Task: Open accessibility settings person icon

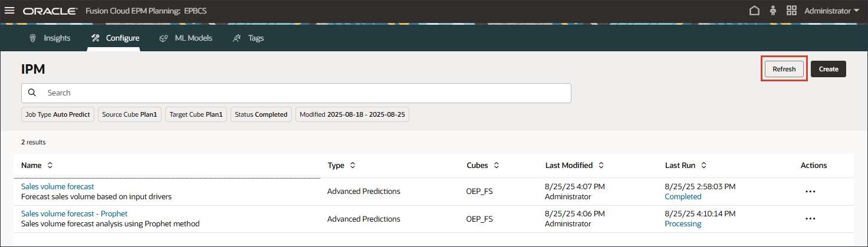Action: [773, 11]
